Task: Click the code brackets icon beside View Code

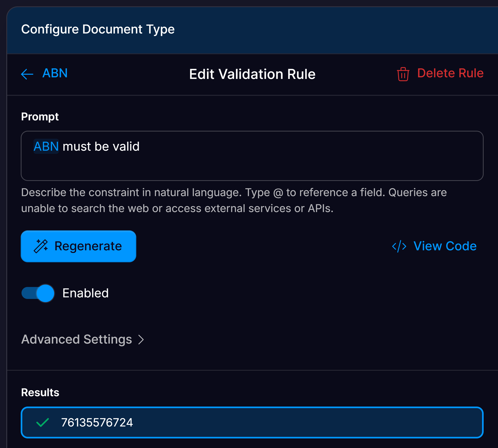Action: [x=399, y=246]
